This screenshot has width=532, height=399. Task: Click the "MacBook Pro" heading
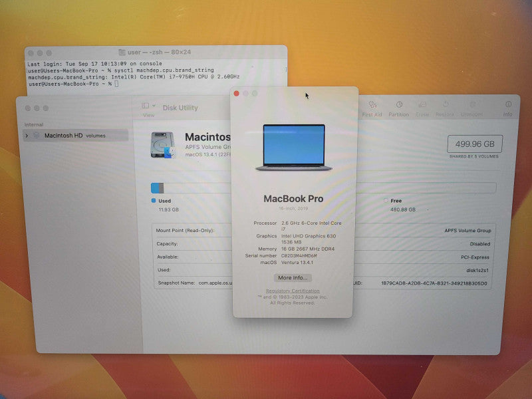click(x=293, y=198)
